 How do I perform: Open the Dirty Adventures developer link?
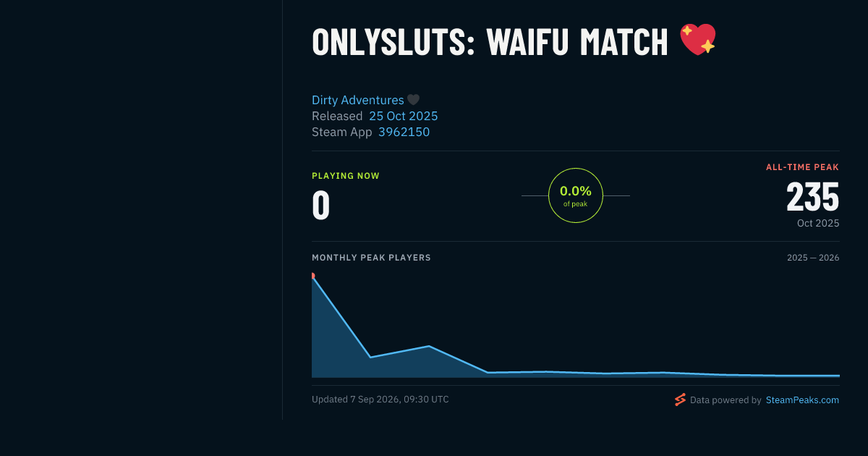pyautogui.click(x=357, y=100)
